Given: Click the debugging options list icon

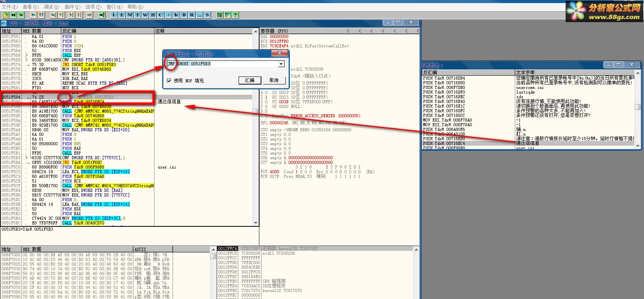Looking at the screenshot, I should tap(220, 15).
